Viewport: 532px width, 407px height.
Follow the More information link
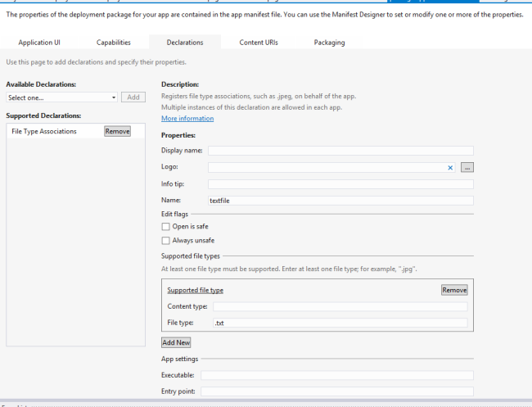(187, 119)
